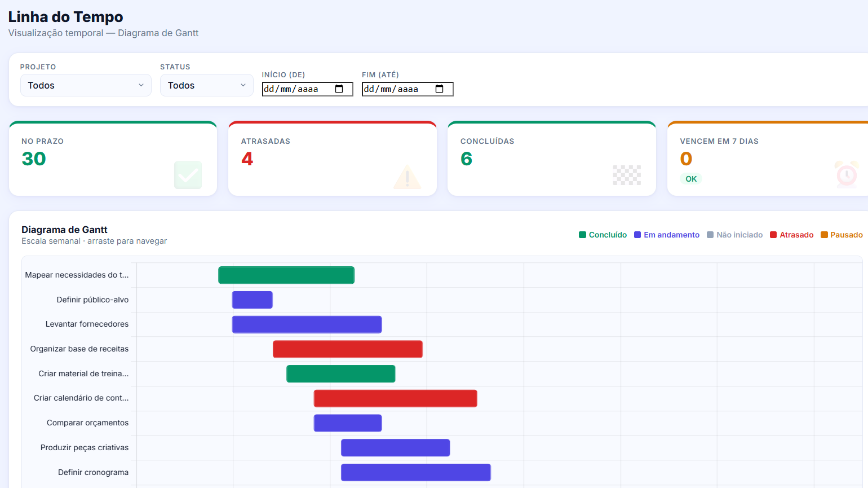This screenshot has width=868, height=488.
Task: Select the Mapear necessidades green bar
Action: tap(286, 275)
